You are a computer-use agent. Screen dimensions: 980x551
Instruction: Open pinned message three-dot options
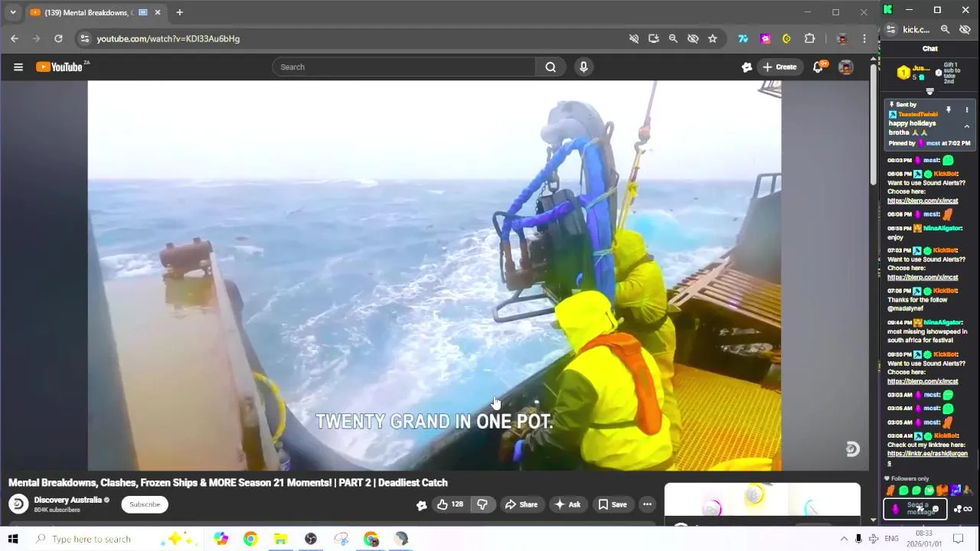pos(966,110)
